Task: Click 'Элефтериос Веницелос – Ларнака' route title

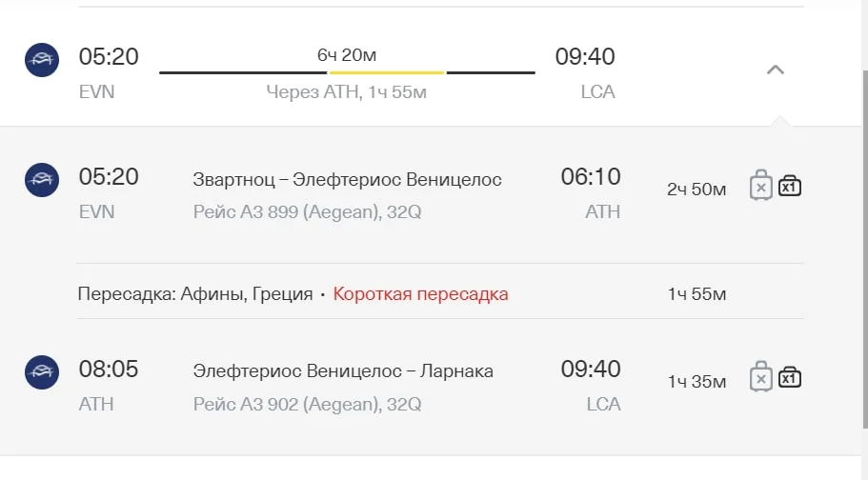Action: [343, 371]
